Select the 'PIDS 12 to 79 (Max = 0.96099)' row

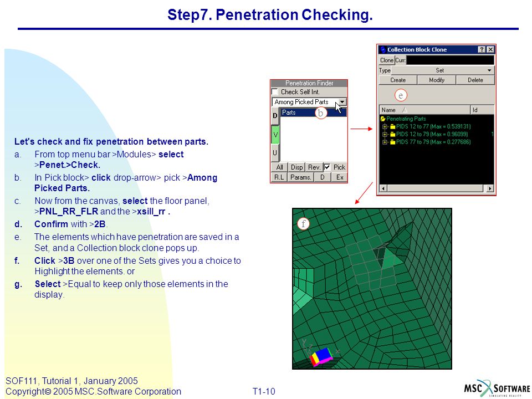point(432,134)
